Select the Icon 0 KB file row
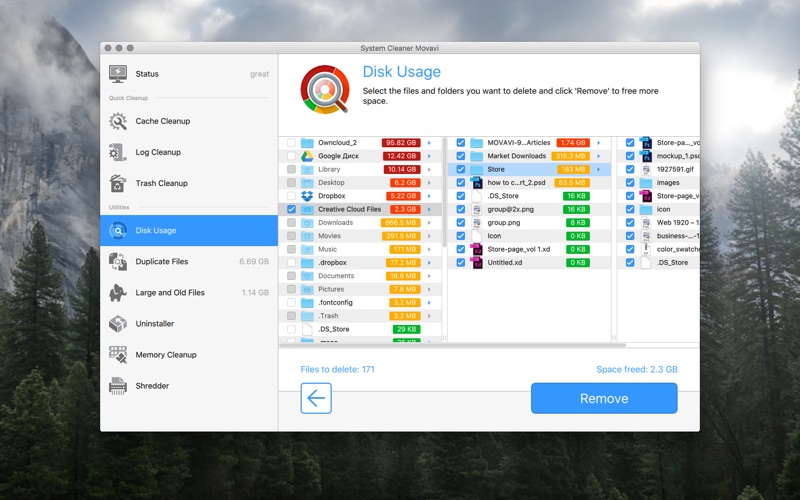 coord(530,236)
